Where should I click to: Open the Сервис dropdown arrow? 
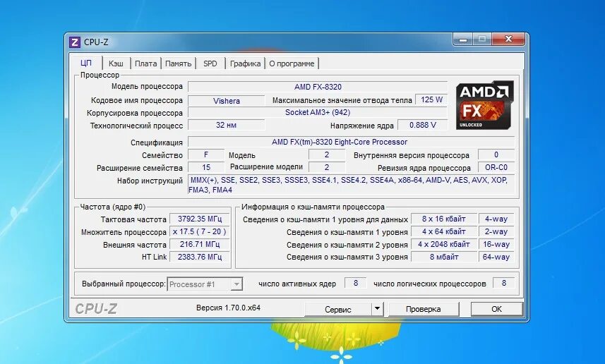[x=378, y=309]
